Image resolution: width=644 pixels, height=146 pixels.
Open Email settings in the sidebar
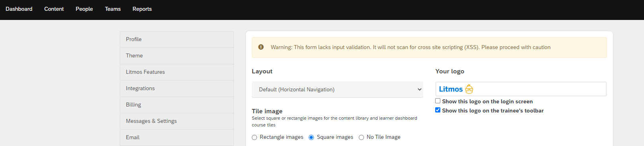tap(177, 138)
